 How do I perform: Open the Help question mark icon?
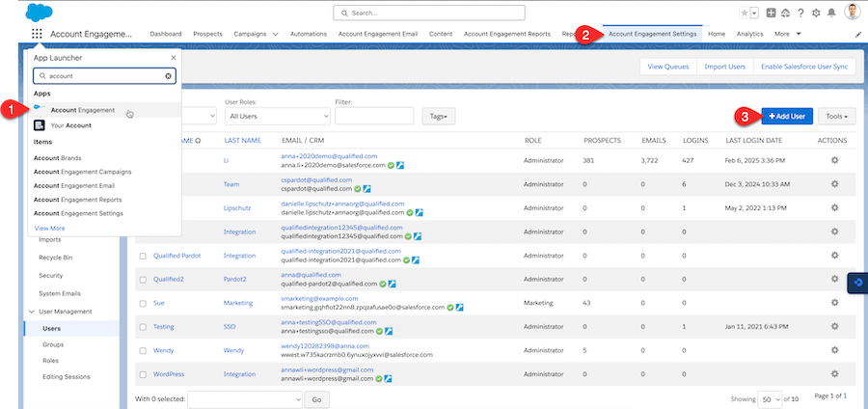pyautogui.click(x=800, y=13)
